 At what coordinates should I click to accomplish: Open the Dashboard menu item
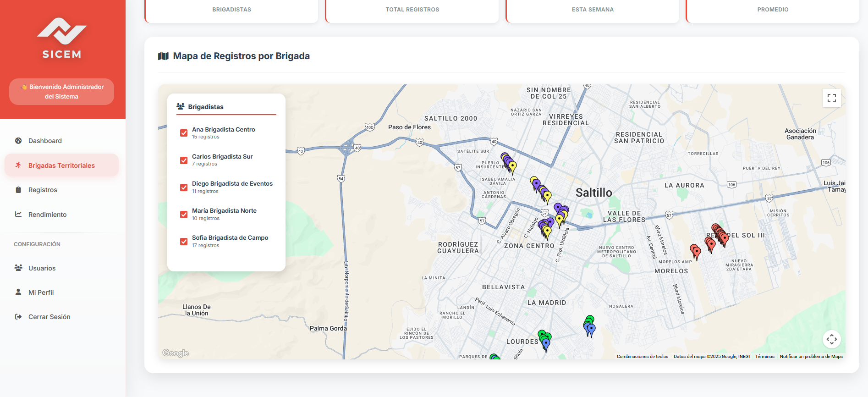tap(61, 141)
